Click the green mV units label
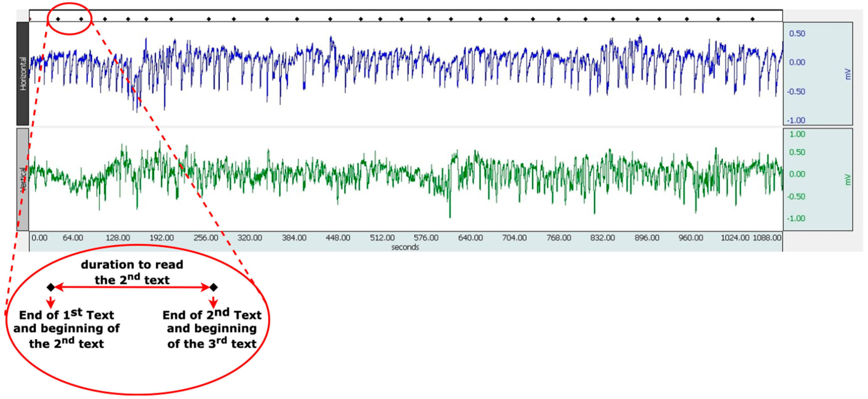 (848, 179)
